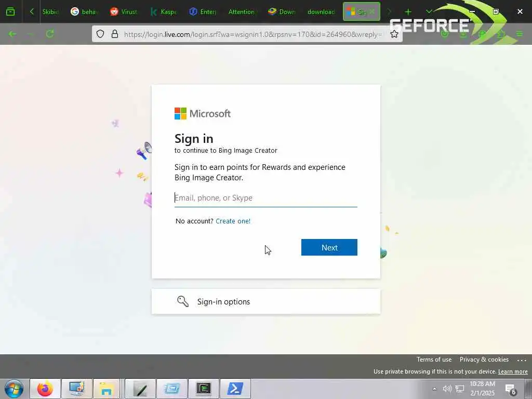The height and width of the screenshot is (399, 532).
Task: Close the browser window
Action: coord(520,11)
